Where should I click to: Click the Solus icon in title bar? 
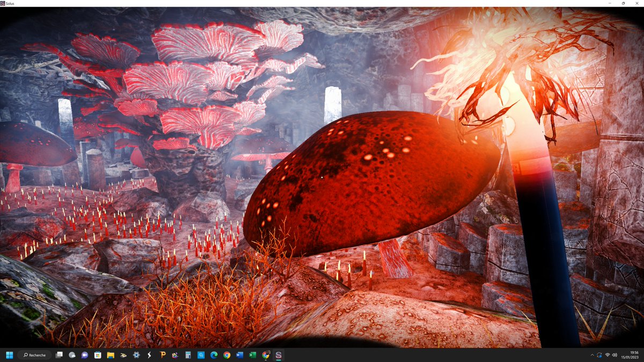[3, 3]
